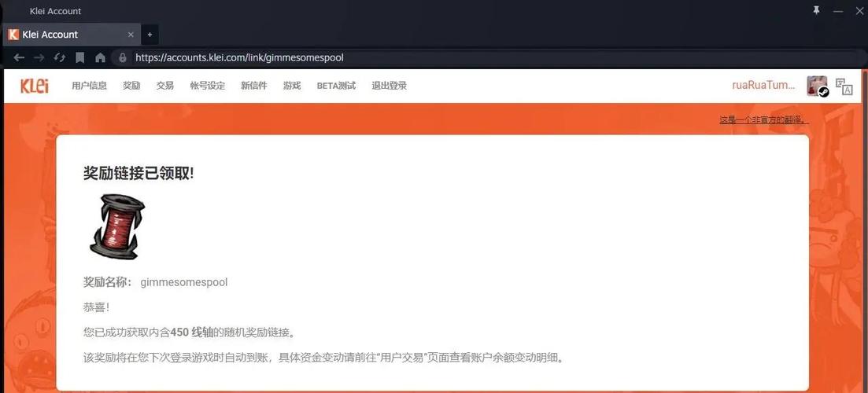Click the Klei favicon on the tab
The width and height of the screenshot is (868, 393).
pos(13,35)
